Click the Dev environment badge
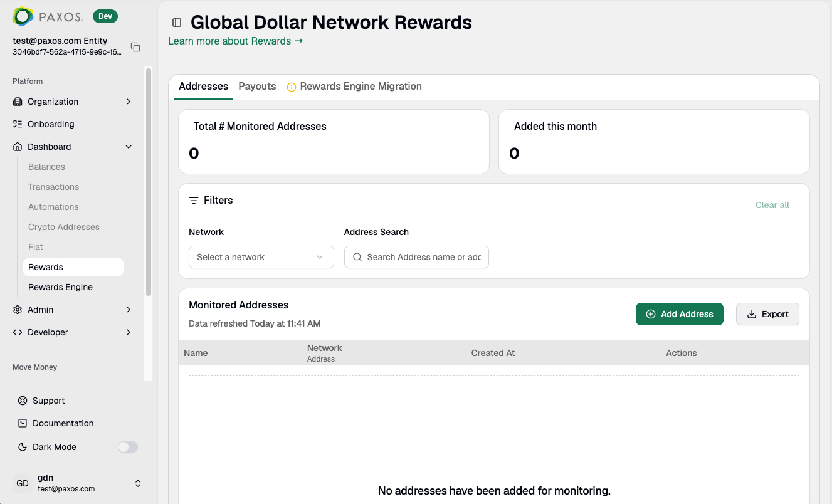The image size is (832, 504). (105, 16)
